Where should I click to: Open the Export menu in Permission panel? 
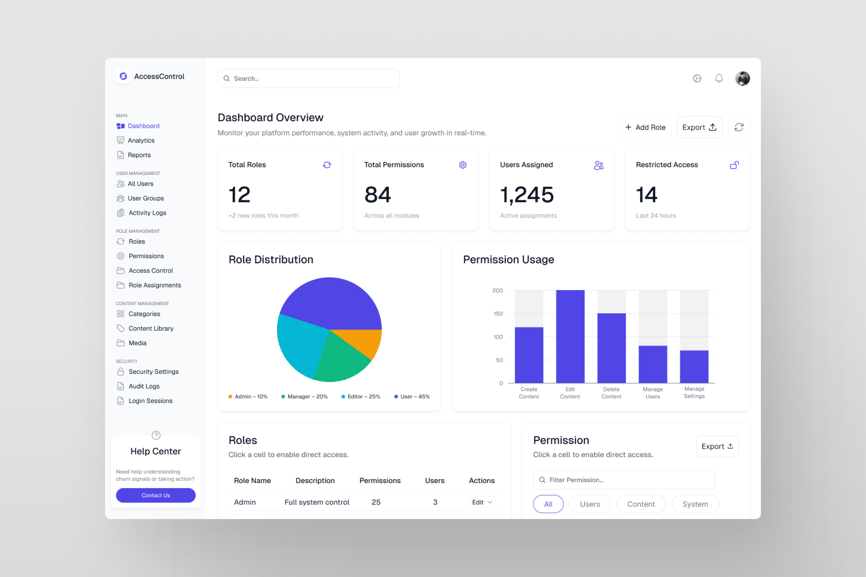pyautogui.click(x=717, y=446)
